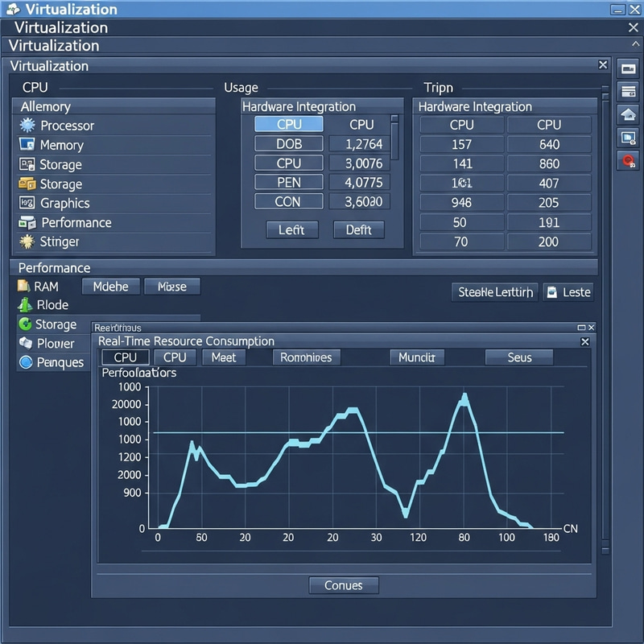The height and width of the screenshot is (644, 644).
Task: Click the Processor icon in the sidebar list
Action: tap(27, 126)
